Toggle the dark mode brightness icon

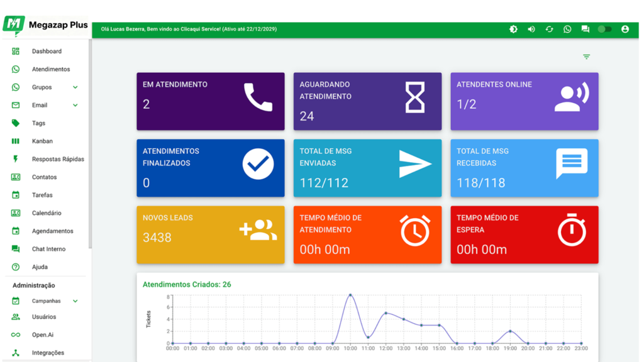(x=513, y=29)
